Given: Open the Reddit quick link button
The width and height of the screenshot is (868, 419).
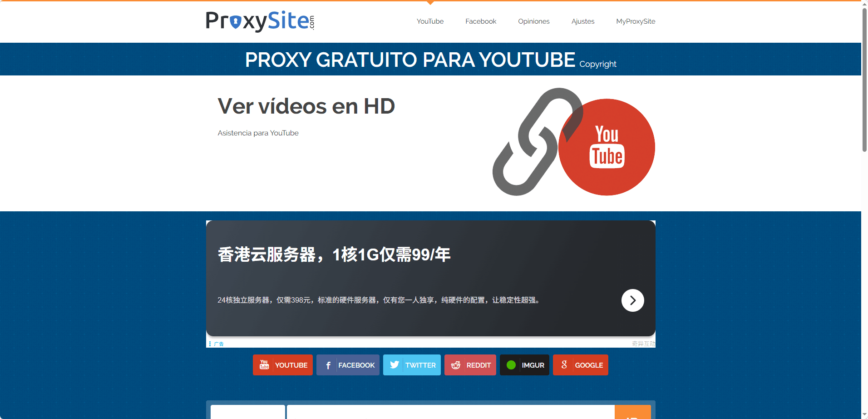Looking at the screenshot, I should [x=470, y=365].
